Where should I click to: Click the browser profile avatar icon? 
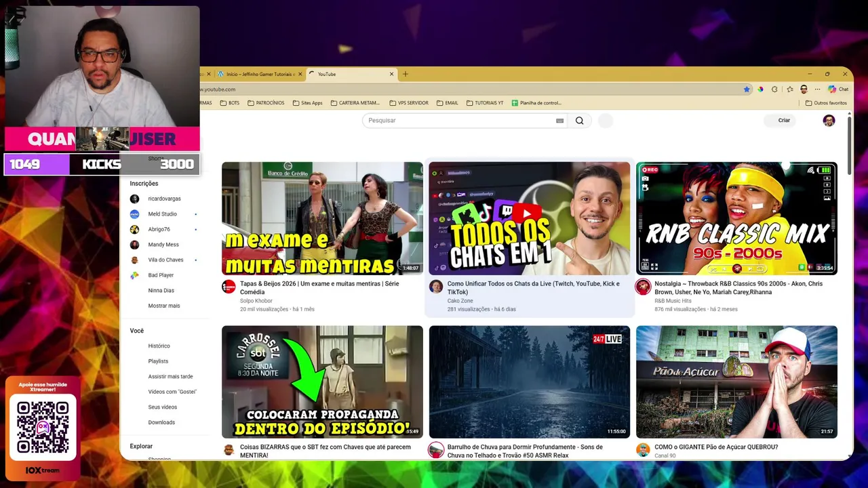click(804, 89)
